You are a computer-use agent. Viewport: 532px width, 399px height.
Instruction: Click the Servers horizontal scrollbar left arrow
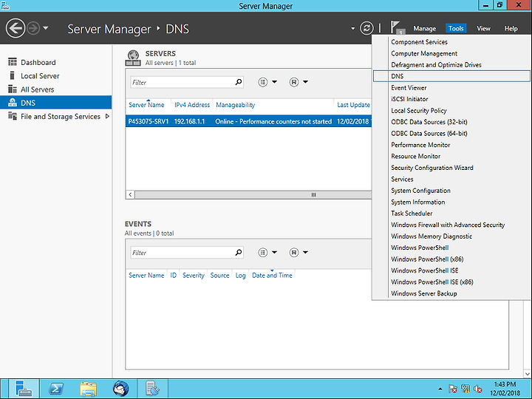[x=130, y=195]
